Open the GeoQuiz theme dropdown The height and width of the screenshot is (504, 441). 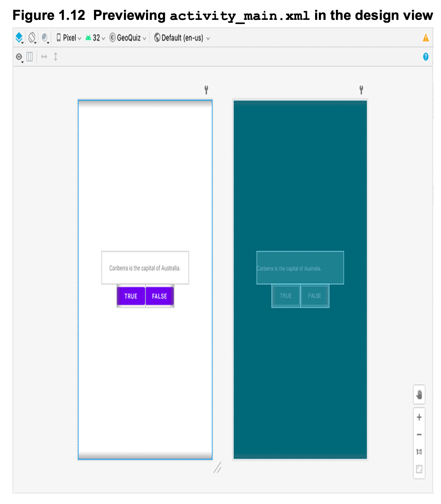[x=128, y=38]
